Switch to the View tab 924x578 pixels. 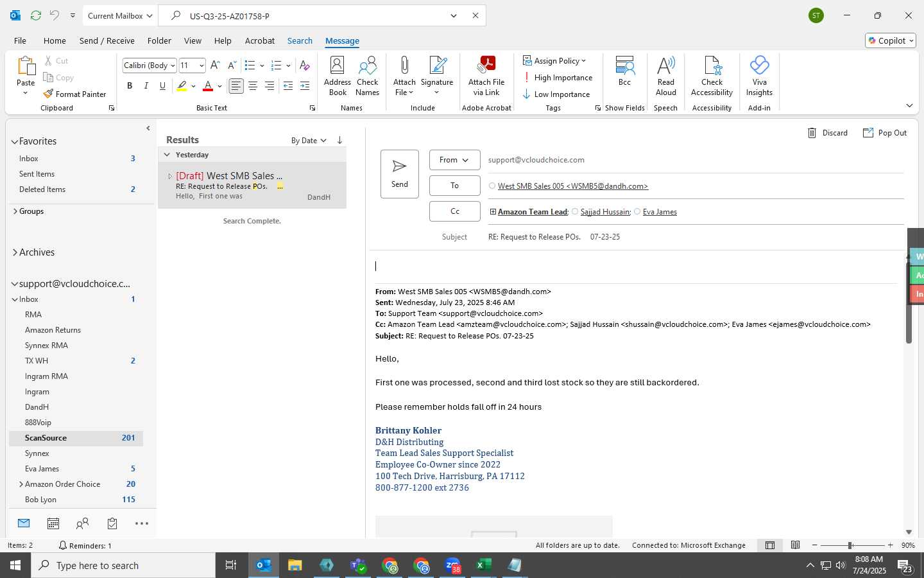pyautogui.click(x=193, y=40)
